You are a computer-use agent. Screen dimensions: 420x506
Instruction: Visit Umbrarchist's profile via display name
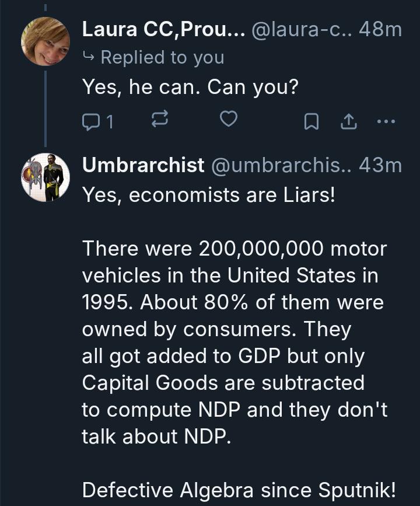(143, 165)
